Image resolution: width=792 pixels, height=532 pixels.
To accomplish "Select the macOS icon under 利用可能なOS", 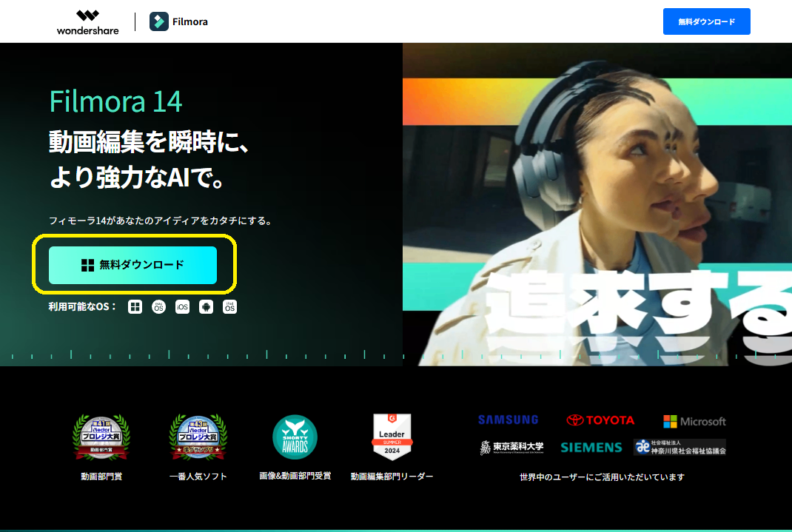I will click(158, 307).
